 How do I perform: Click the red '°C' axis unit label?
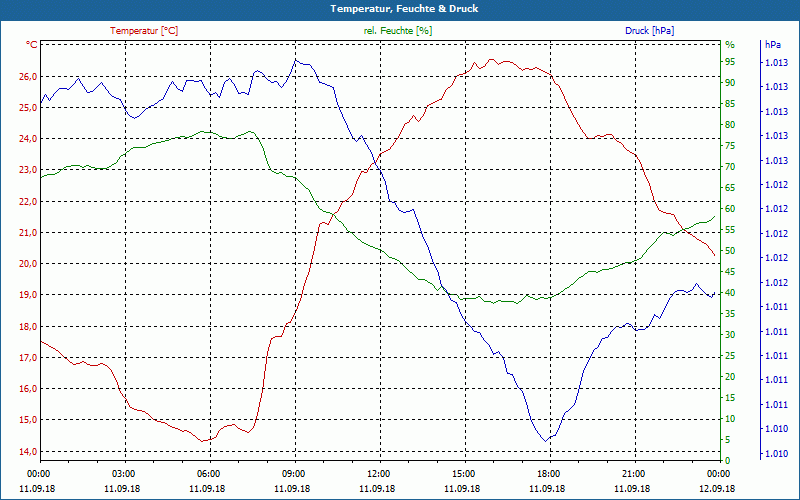pyautogui.click(x=32, y=45)
